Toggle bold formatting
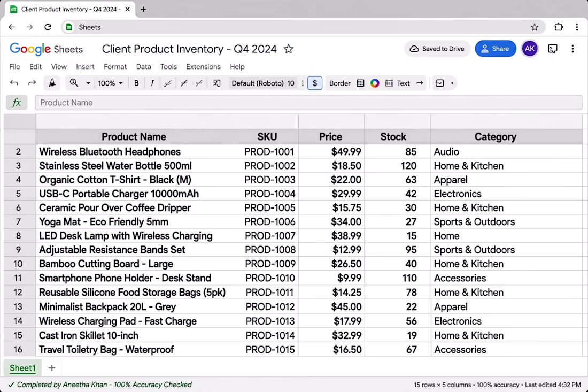 136,83
